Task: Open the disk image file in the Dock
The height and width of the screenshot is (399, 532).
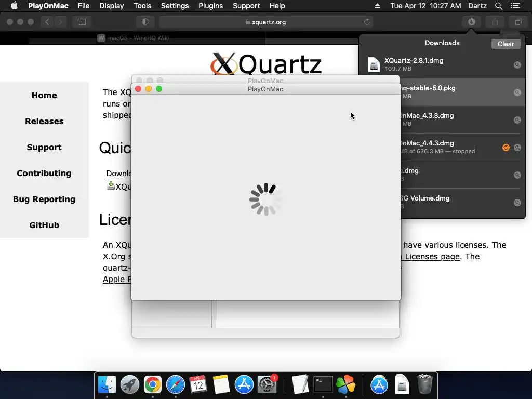Action: [402, 385]
